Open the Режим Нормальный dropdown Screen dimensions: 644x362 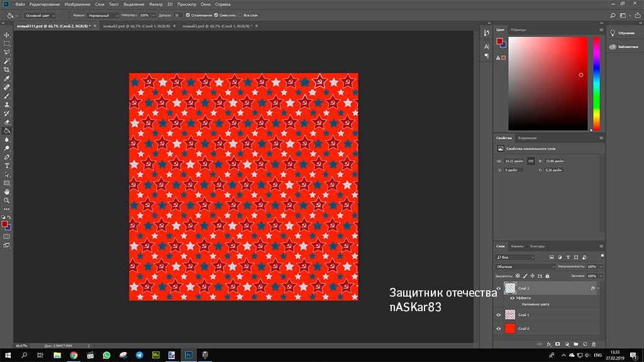[102, 14]
